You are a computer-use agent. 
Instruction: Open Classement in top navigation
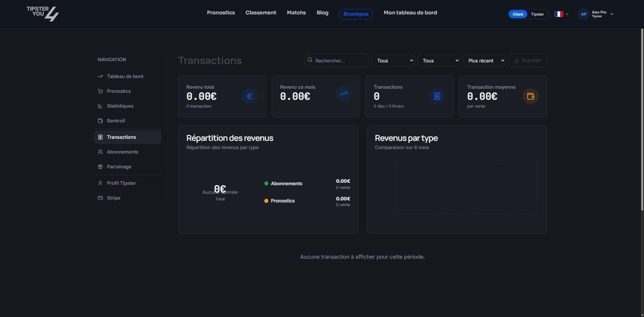[x=261, y=13]
